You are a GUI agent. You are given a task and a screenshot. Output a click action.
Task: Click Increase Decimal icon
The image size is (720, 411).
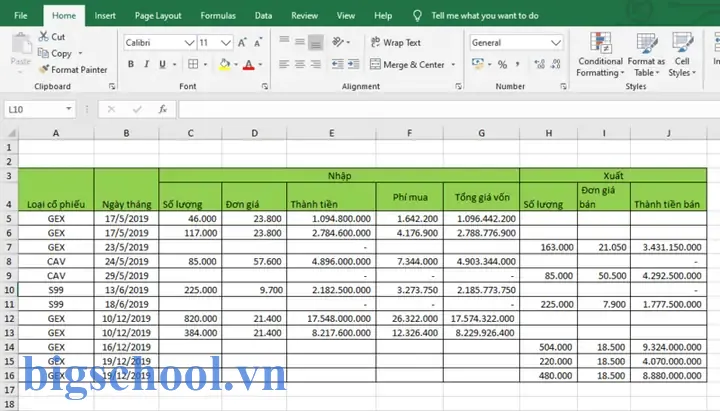[540, 64]
